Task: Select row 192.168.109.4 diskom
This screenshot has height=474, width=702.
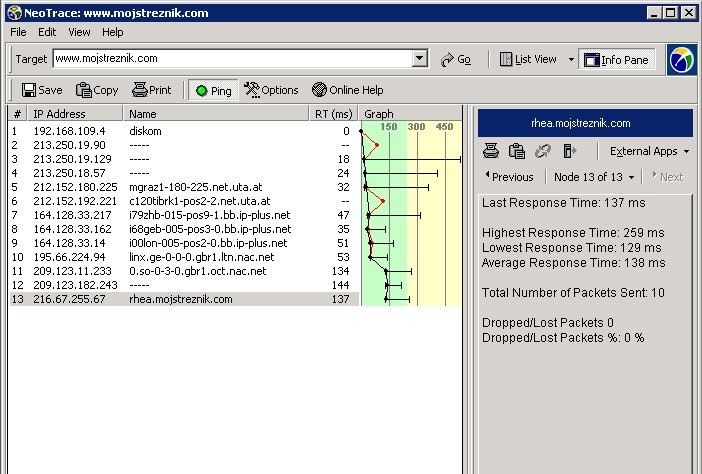Action: click(x=184, y=131)
